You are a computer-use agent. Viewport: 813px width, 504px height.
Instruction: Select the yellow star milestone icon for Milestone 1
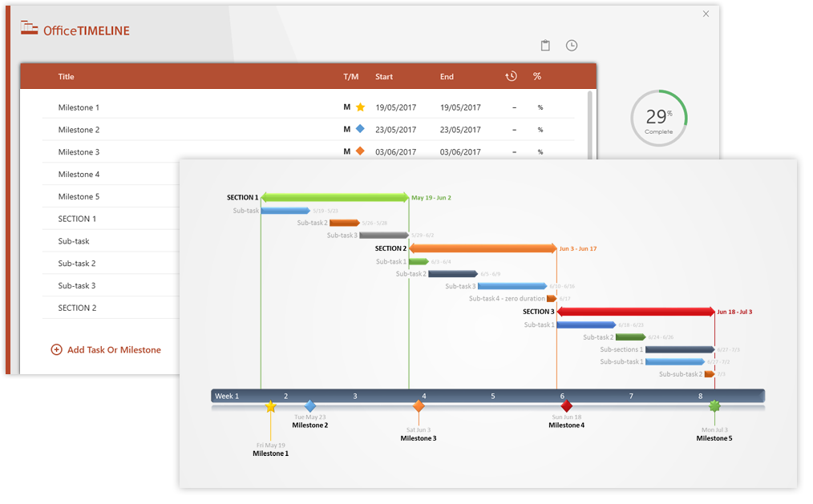(358, 107)
